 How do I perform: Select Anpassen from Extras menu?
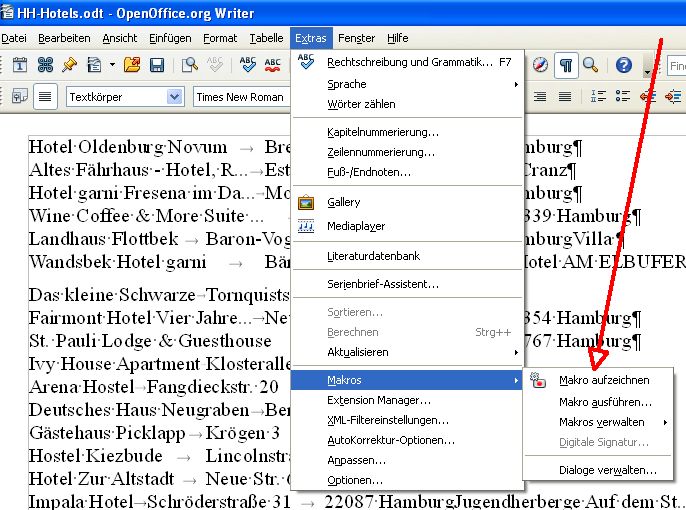[407, 461]
